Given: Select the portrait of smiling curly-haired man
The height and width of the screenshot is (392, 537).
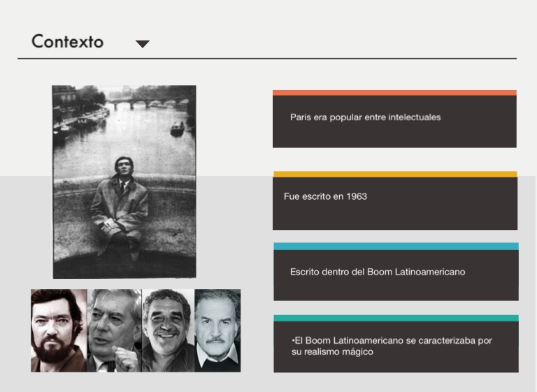Looking at the screenshot, I should (168, 330).
